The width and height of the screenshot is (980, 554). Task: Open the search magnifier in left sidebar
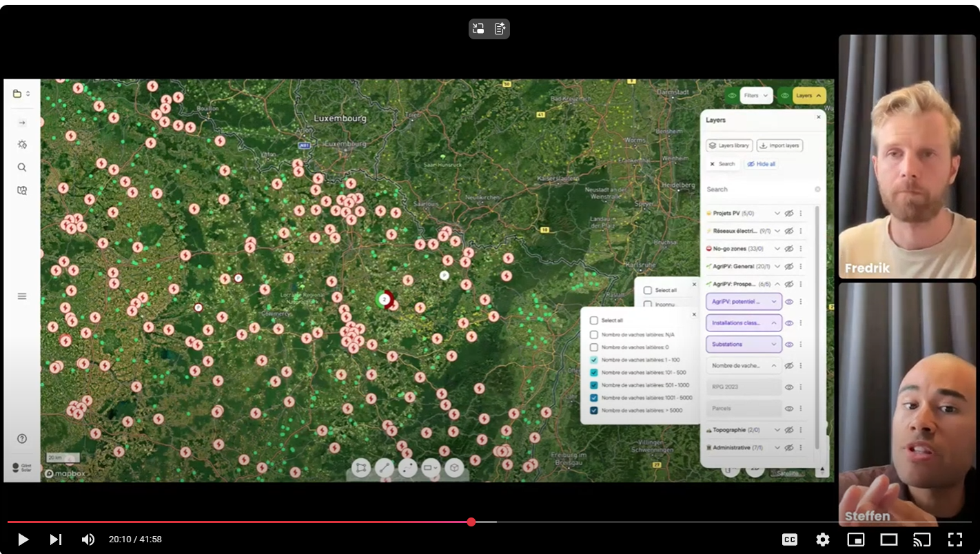coord(22,167)
